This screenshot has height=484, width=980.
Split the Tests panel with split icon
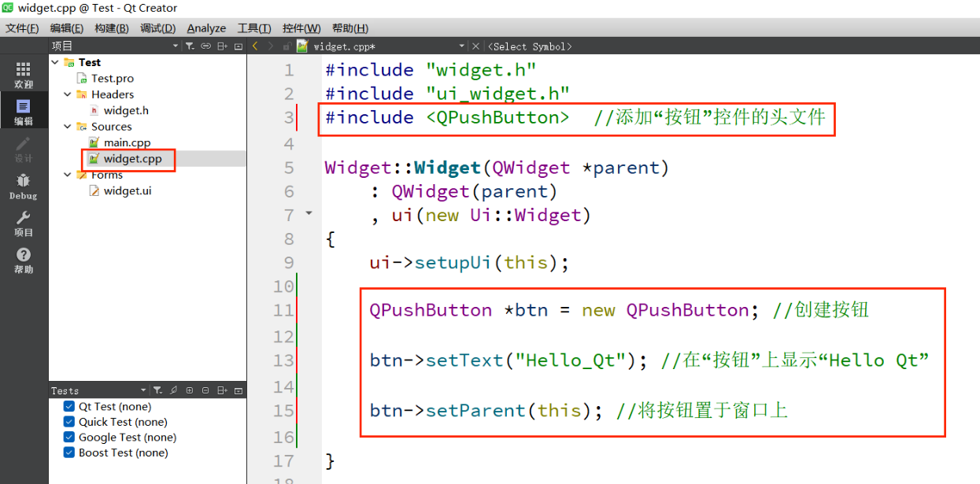pos(222,390)
